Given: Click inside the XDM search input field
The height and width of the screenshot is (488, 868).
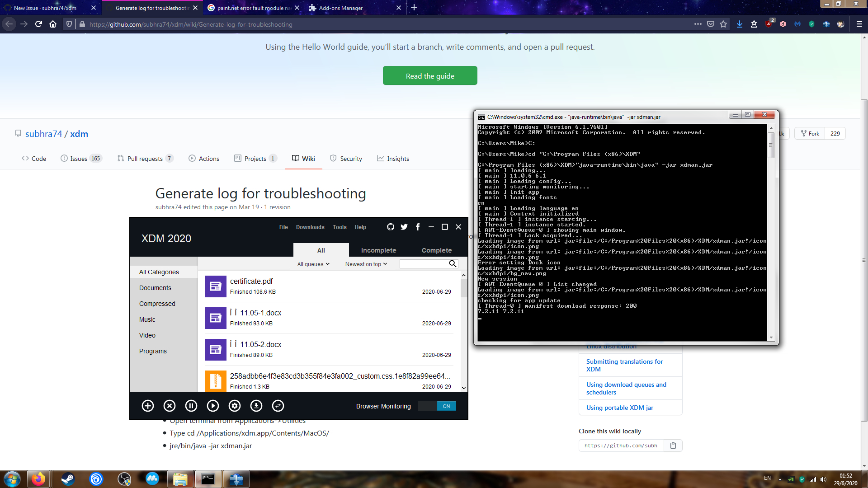Looking at the screenshot, I should (x=424, y=264).
